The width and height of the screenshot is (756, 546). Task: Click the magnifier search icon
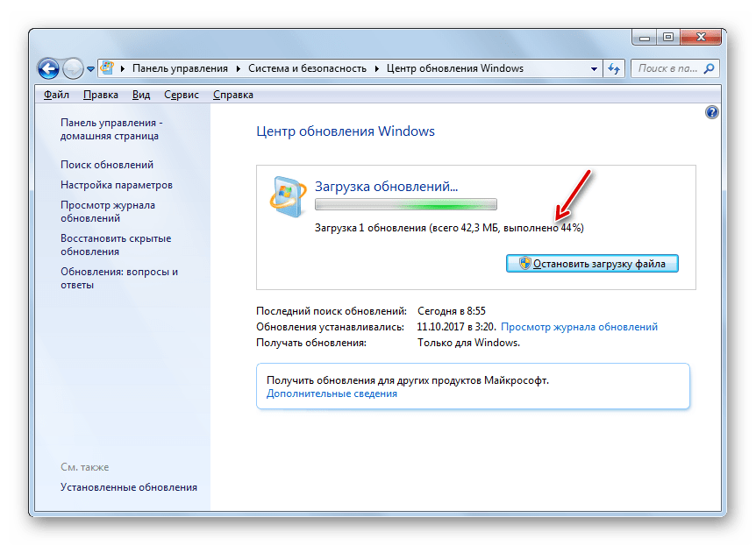click(710, 68)
